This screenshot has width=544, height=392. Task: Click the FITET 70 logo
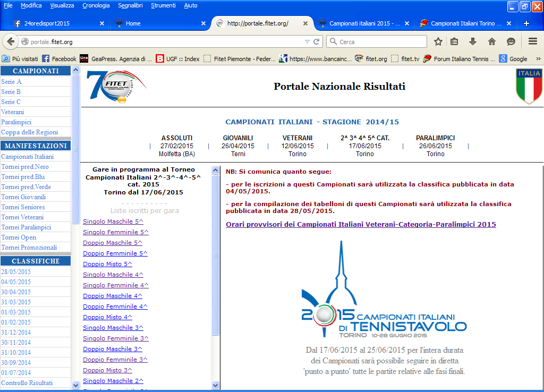click(116, 87)
